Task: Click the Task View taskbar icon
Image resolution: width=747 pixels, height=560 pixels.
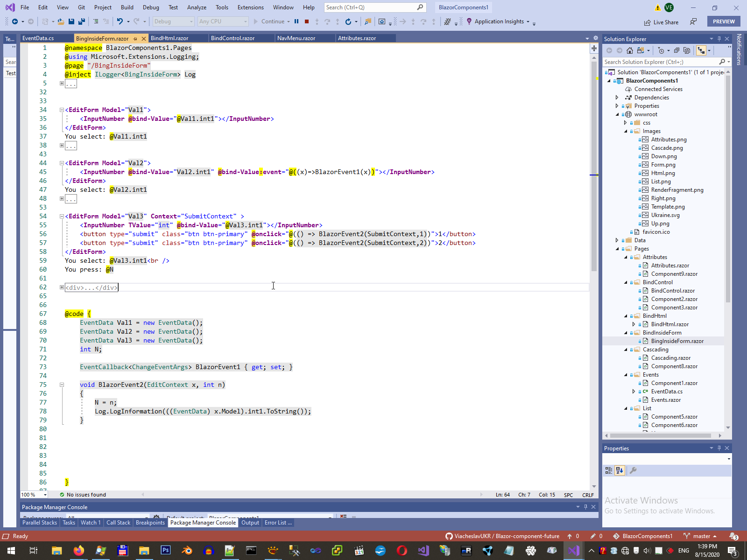Action: 34,551
